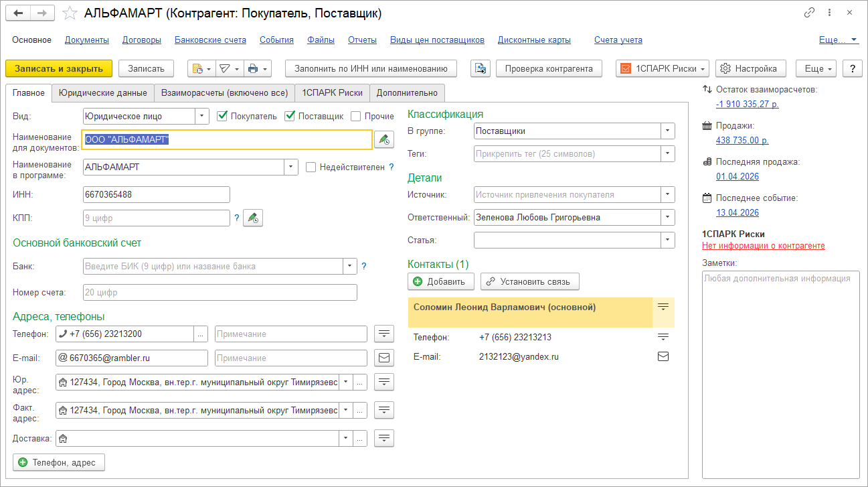Mark the counterparty as Недействителен
This screenshot has height=487, width=868.
[311, 167]
